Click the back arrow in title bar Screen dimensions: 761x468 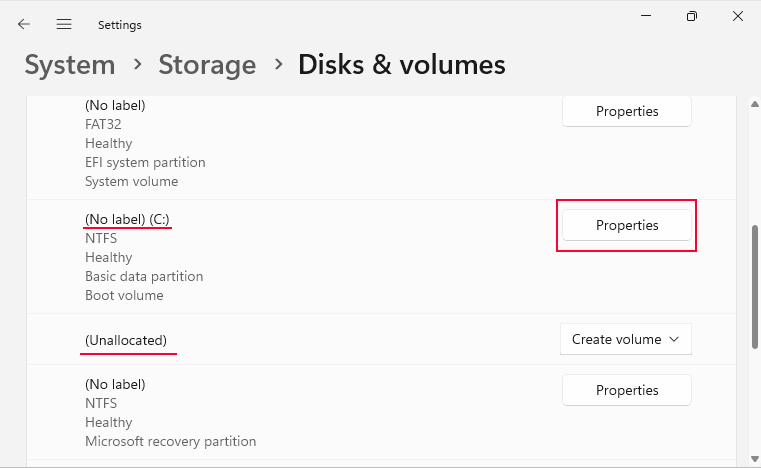point(24,24)
